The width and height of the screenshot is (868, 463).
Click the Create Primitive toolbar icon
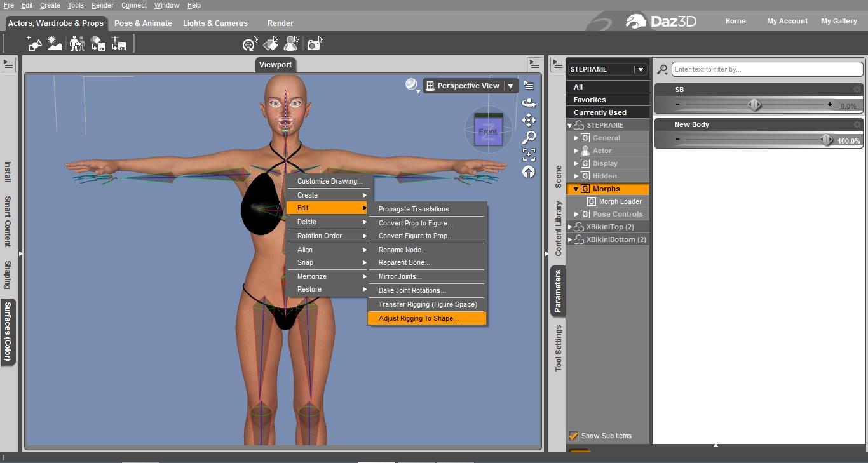click(34, 43)
